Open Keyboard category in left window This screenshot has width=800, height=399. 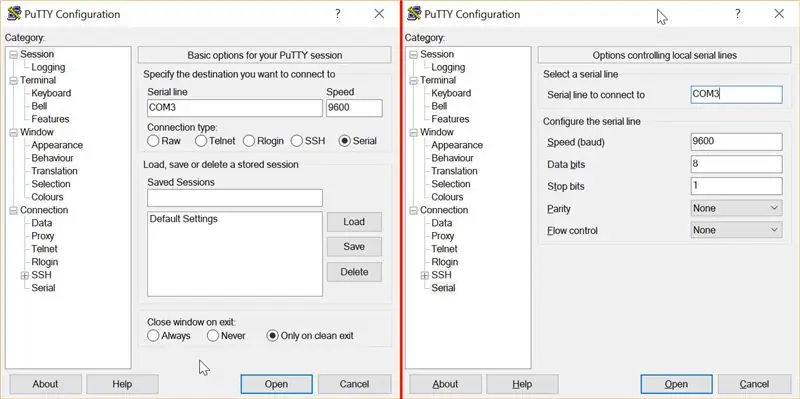tap(51, 93)
